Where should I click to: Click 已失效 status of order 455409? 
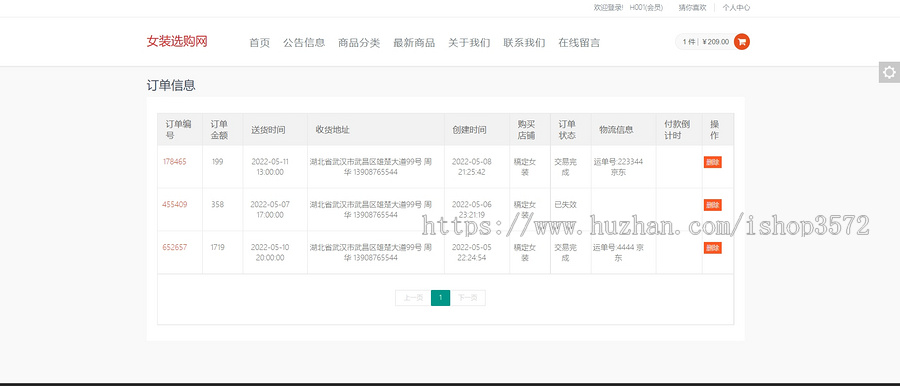565,204
